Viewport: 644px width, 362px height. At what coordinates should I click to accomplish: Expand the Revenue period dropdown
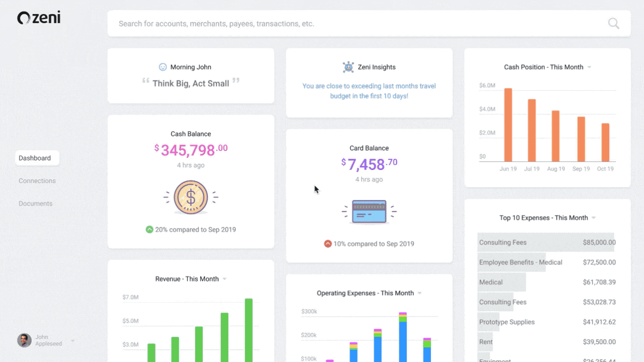point(224,279)
